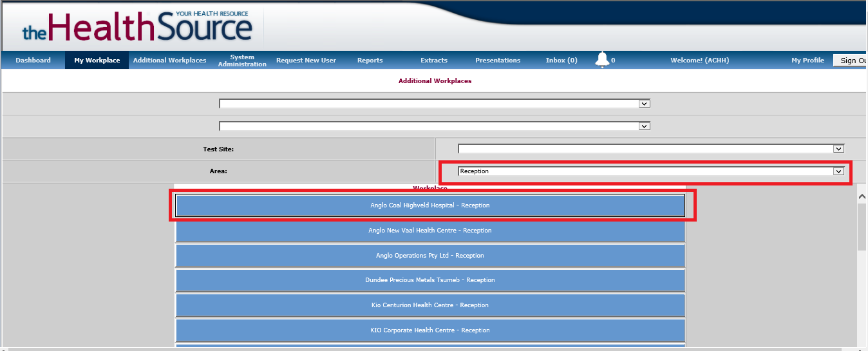The image size is (868, 351).
Task: Open Additional Workplaces in navigation bar
Action: [x=169, y=61]
